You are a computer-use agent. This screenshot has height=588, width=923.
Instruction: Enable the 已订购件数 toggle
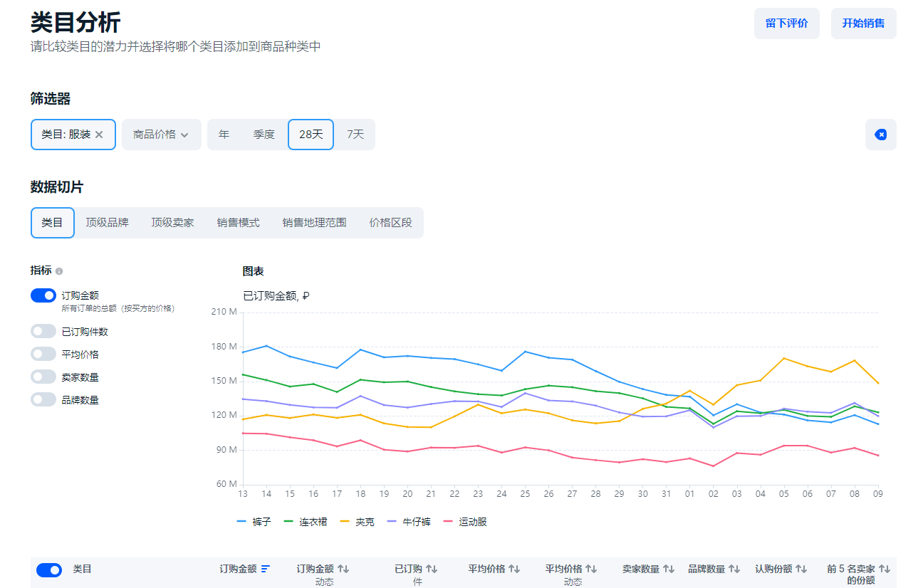click(43, 331)
